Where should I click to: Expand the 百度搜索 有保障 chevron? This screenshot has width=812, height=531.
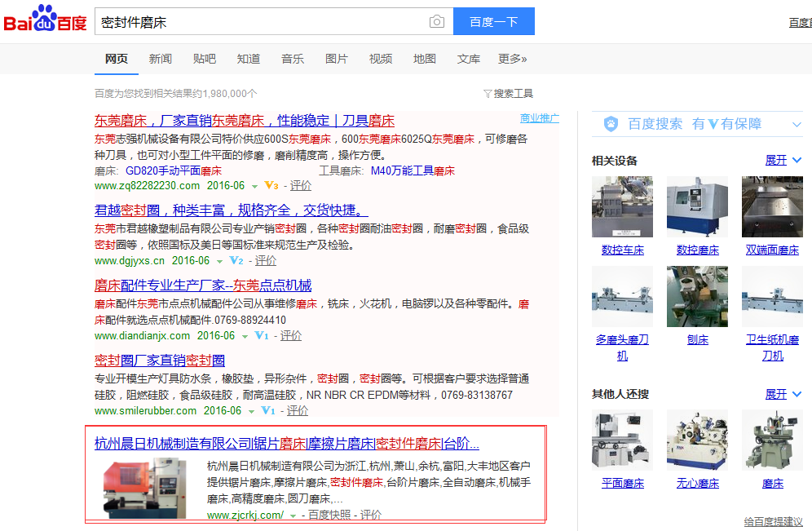coord(797,124)
